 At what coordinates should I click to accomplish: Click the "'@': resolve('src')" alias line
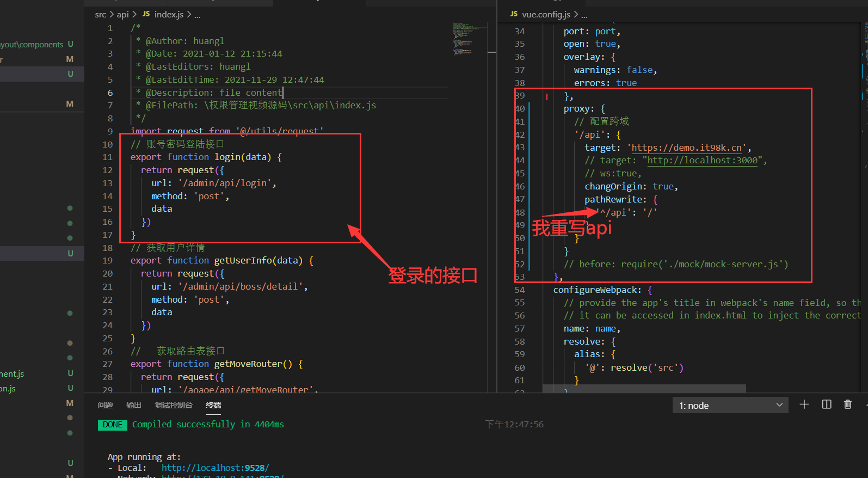pos(634,367)
